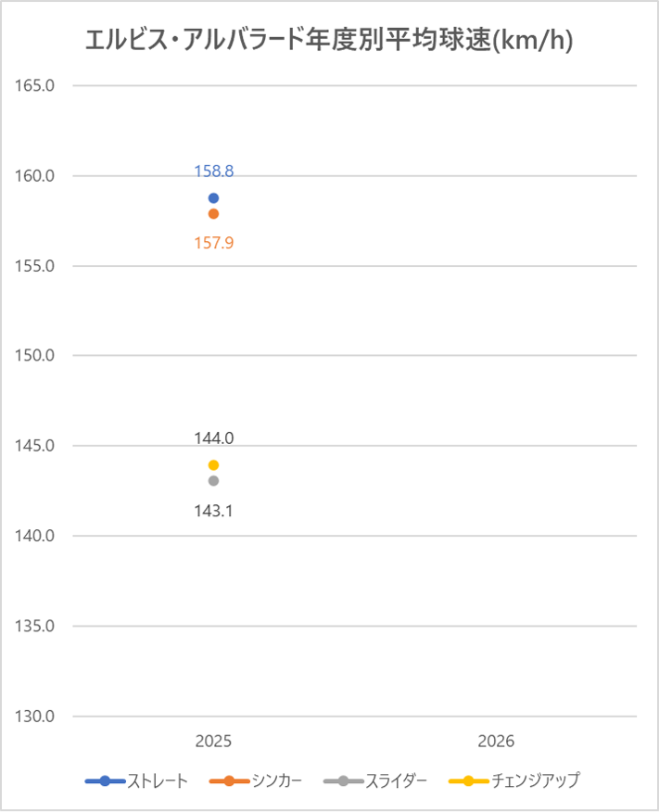The image size is (659, 812).
Task: Select the yellow チェンジアップ data point
Action: [213, 465]
